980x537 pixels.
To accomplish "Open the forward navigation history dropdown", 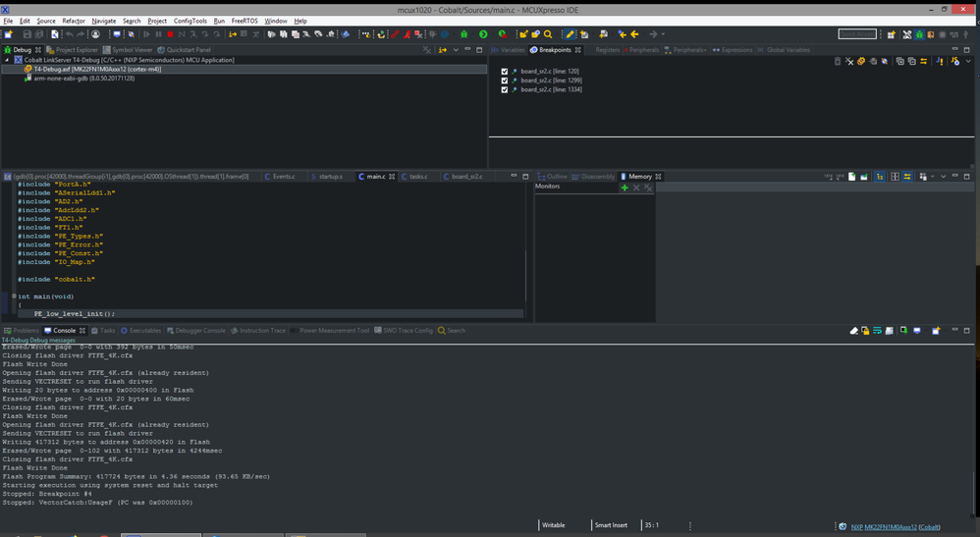I will [663, 34].
